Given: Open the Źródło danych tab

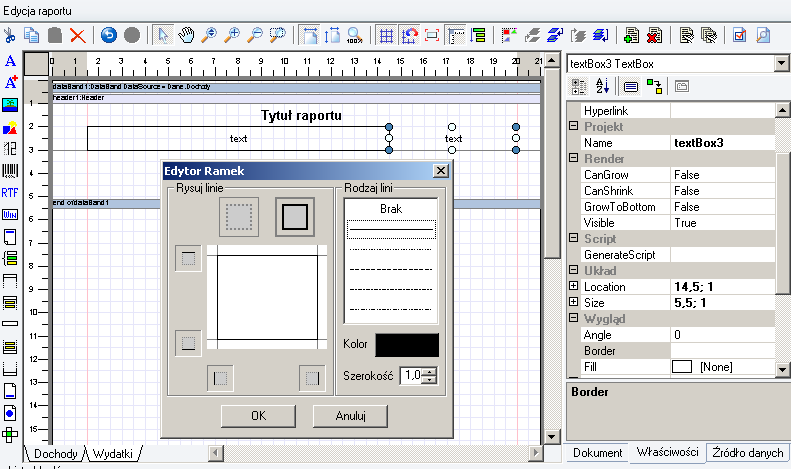Looking at the screenshot, I should click(748, 453).
